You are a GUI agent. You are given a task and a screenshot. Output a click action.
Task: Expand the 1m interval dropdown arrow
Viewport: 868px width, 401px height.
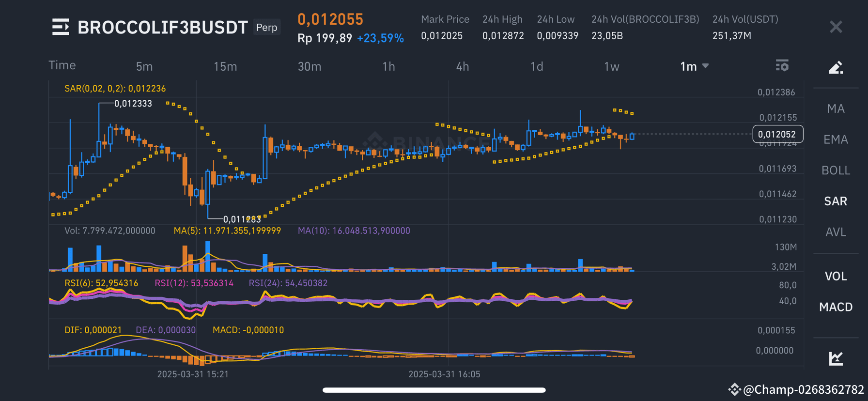click(705, 66)
